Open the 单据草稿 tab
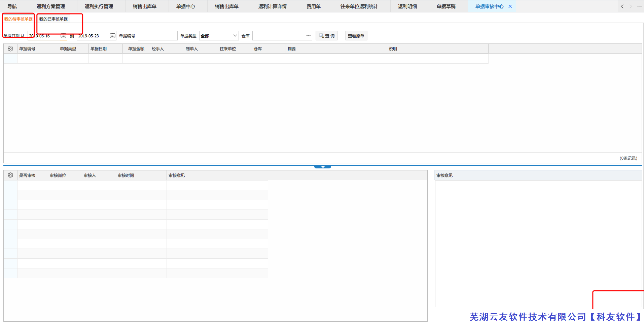This screenshot has height=323, width=644. pos(446,6)
